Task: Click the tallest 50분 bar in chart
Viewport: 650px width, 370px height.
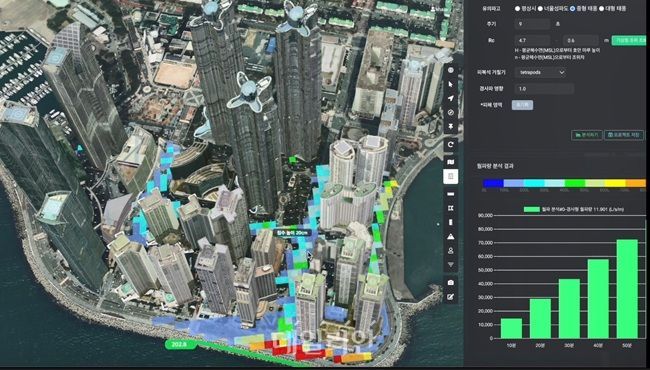Action: (627, 289)
